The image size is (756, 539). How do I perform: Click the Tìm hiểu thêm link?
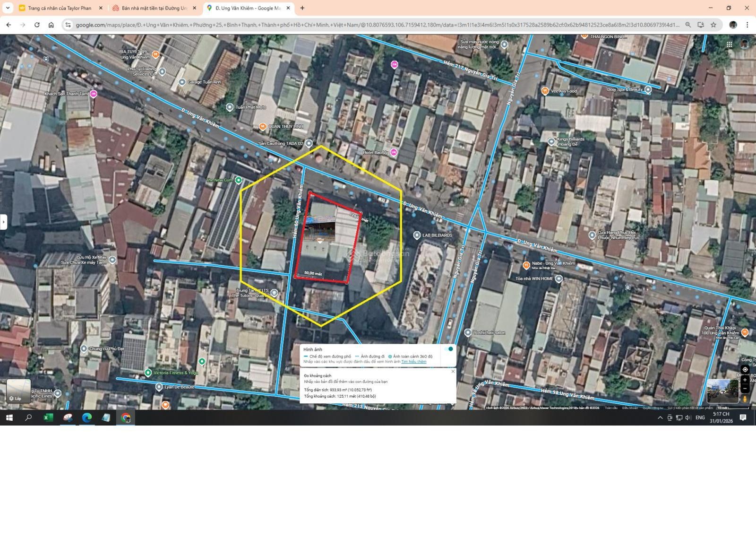(413, 362)
